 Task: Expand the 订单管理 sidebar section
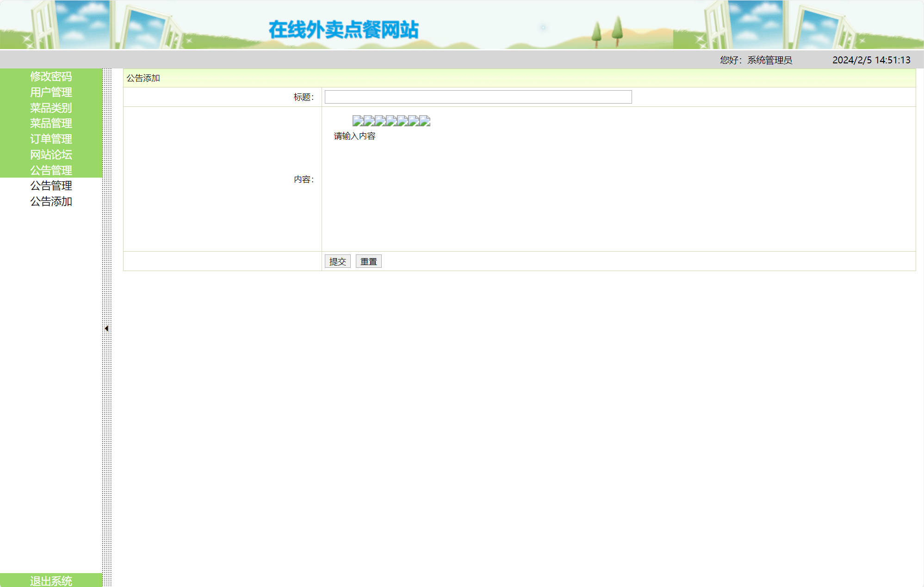click(51, 139)
